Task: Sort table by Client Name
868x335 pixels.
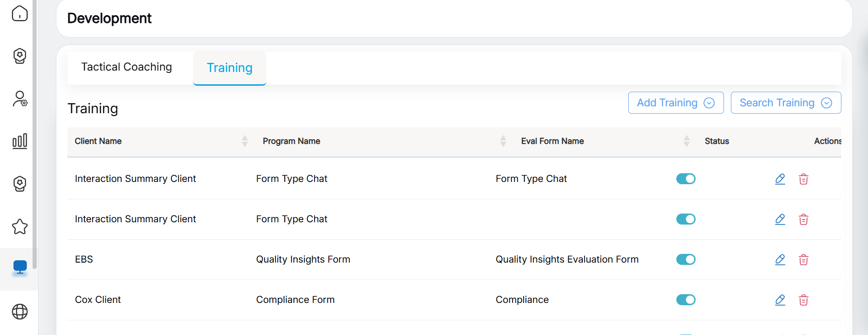Action: 245,141
